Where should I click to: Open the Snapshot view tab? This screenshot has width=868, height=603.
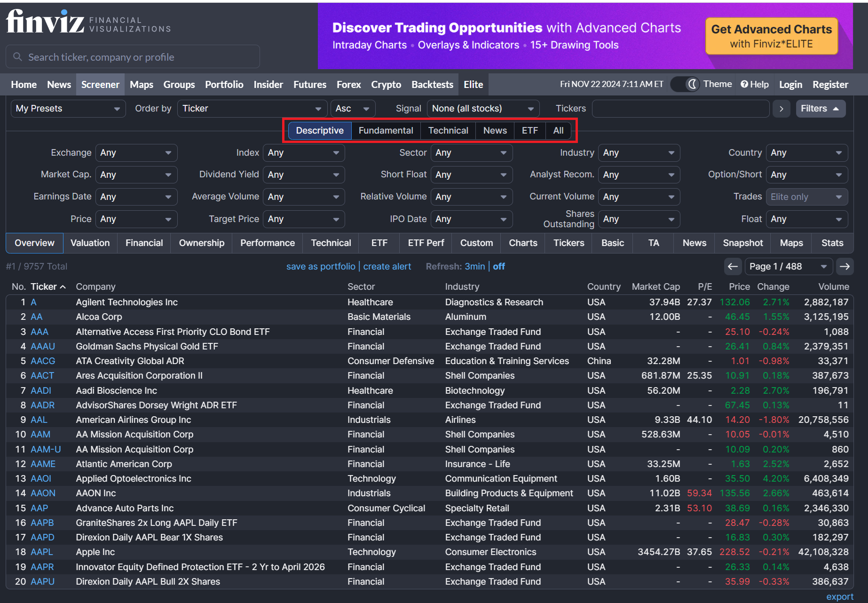tap(743, 243)
